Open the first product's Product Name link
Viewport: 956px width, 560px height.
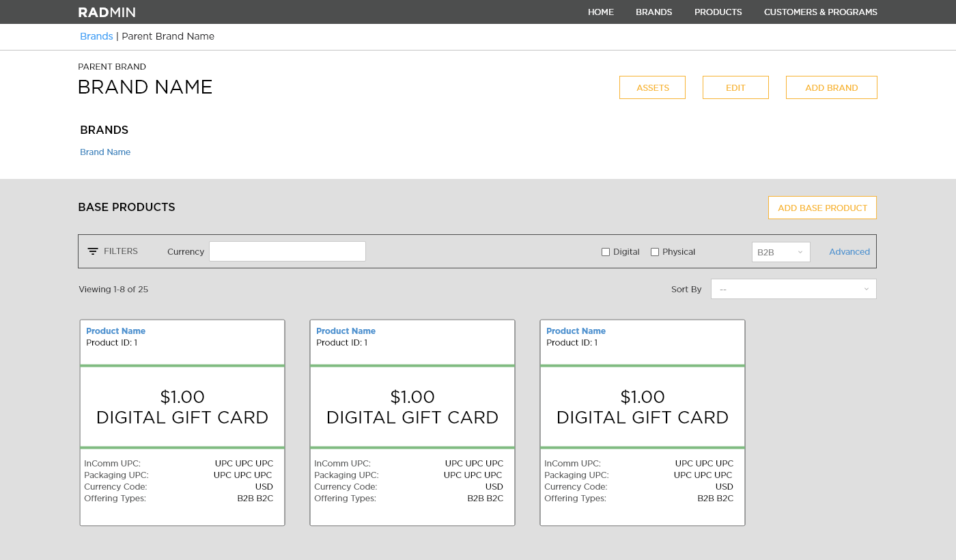(x=115, y=331)
